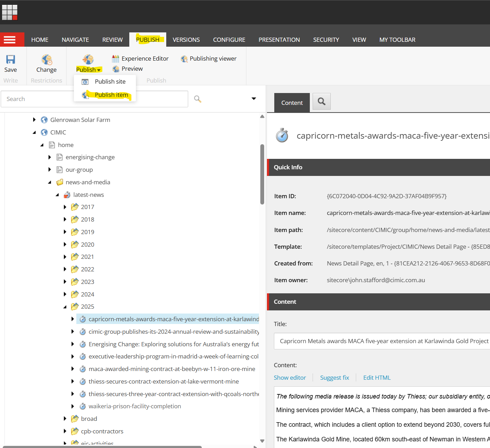Click the Title text field
The image size is (490, 448).
point(382,341)
